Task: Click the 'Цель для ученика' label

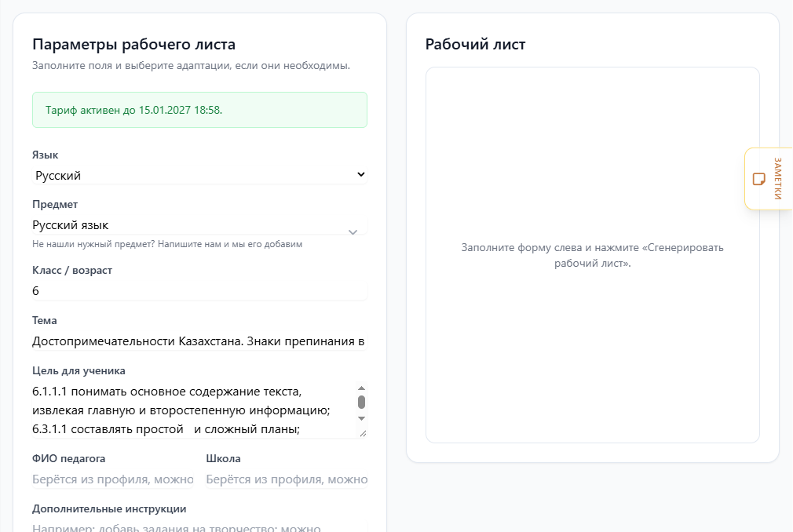Action: pyautogui.click(x=79, y=371)
